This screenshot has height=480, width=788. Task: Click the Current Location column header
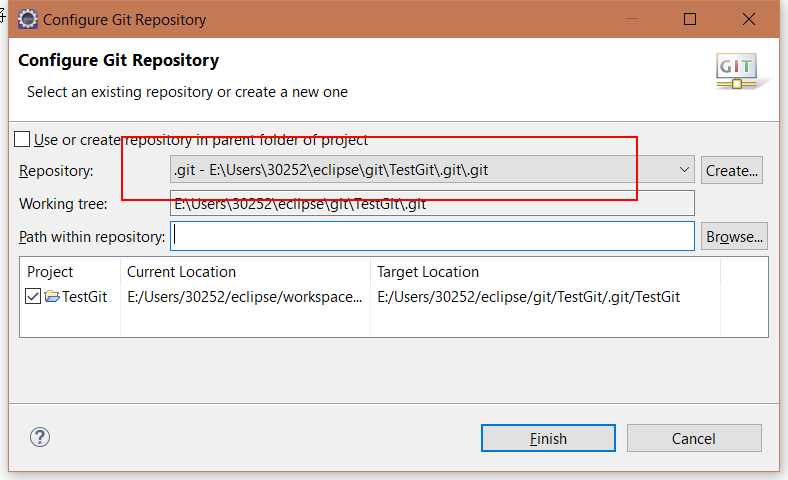point(181,272)
